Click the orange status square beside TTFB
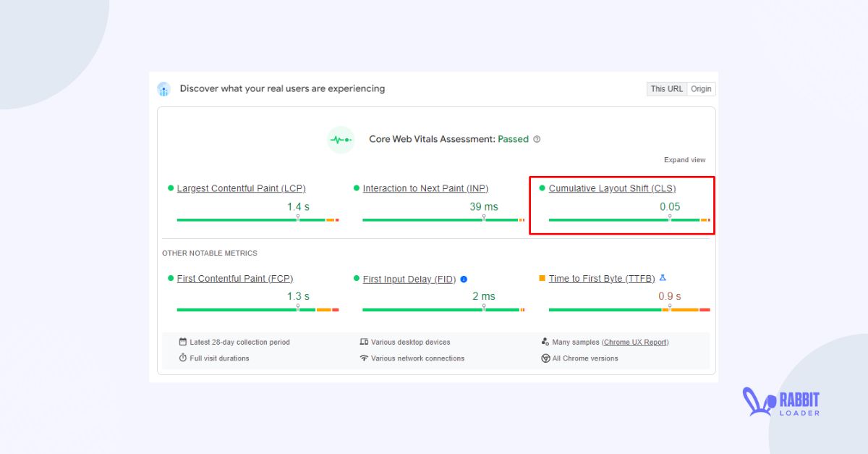868x454 pixels. click(542, 277)
